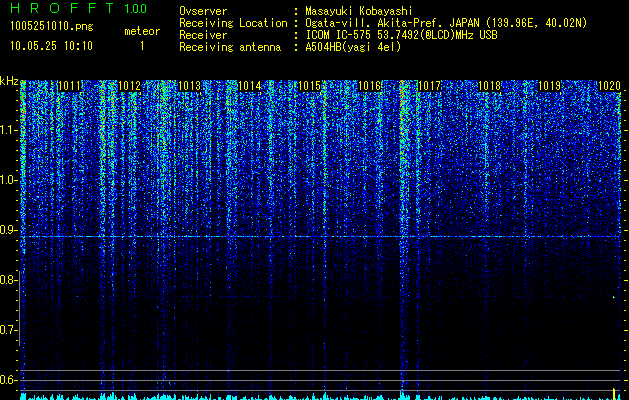Click the 0.6 frequency axis label

(x=8, y=380)
